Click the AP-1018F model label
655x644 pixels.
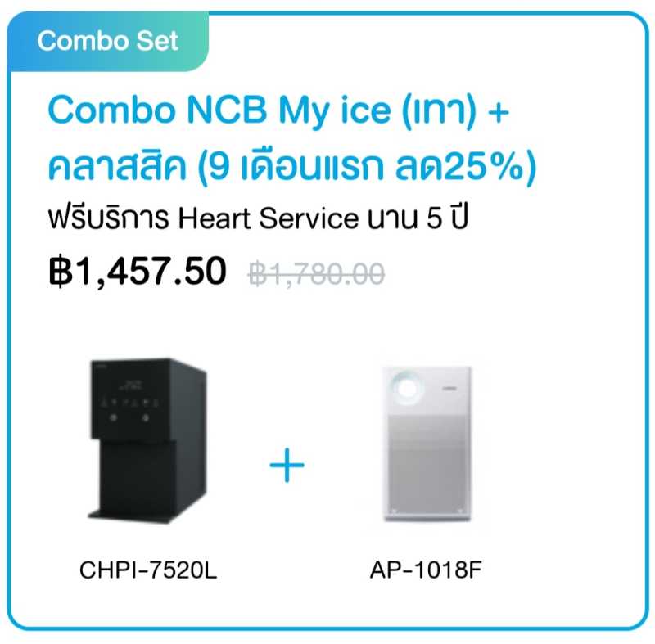point(426,570)
